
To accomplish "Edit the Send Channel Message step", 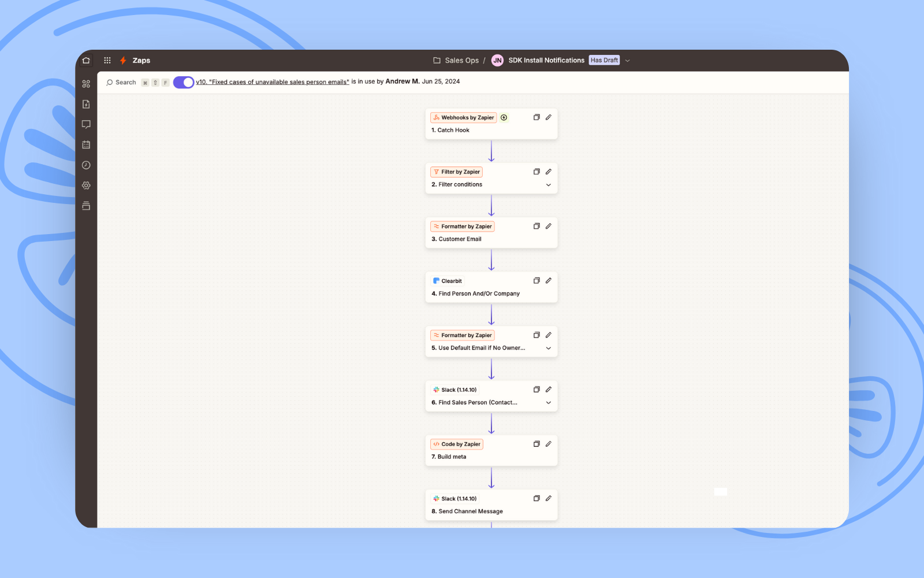I will click(x=549, y=498).
